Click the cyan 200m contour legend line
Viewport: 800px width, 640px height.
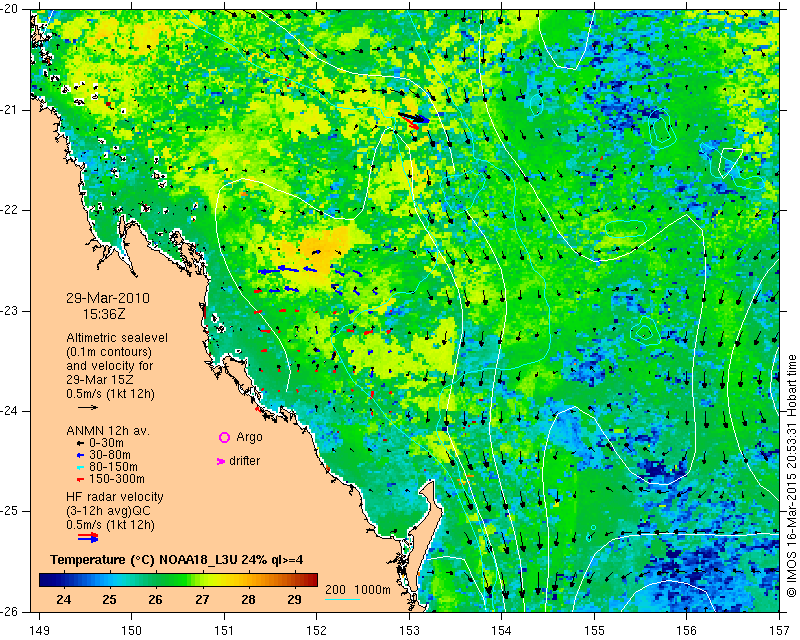click(x=342, y=599)
